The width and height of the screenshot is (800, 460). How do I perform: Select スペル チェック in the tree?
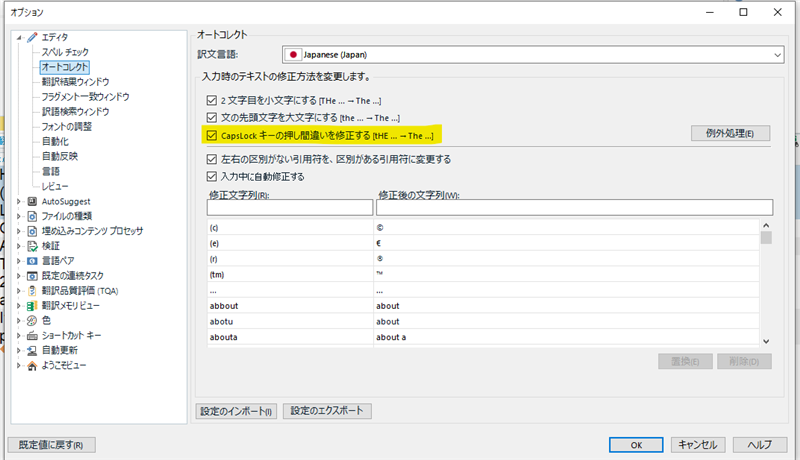(x=65, y=52)
